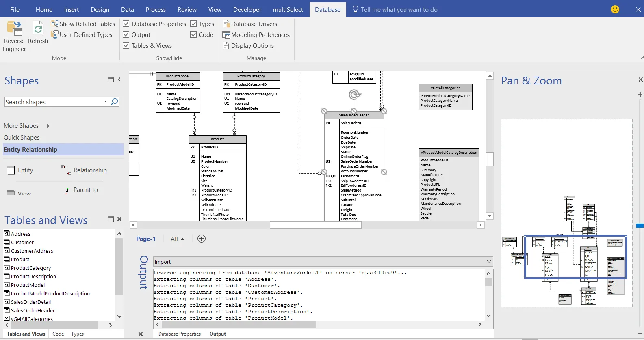Open the All pages list
The image size is (644, 340).
pos(178,239)
